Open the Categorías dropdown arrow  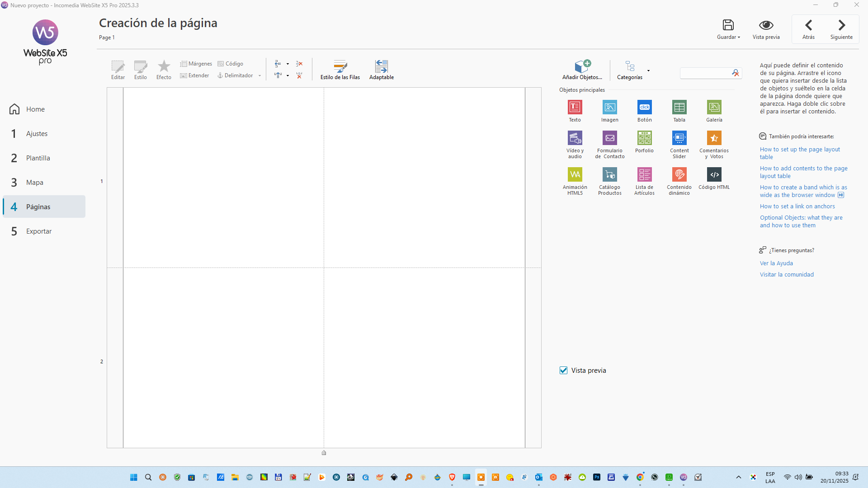[648, 70]
